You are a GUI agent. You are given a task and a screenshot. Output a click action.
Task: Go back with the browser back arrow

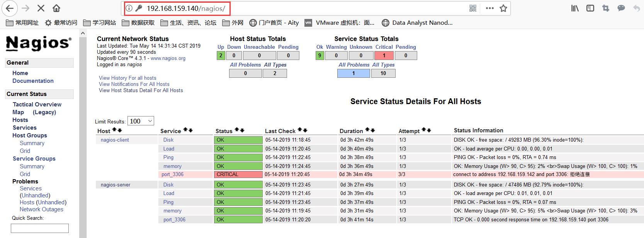point(10,8)
